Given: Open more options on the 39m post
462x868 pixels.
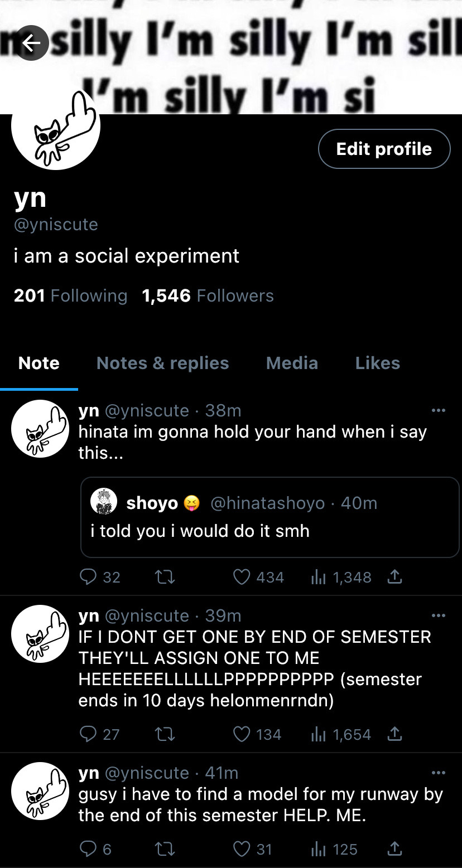Looking at the screenshot, I should 439,616.
